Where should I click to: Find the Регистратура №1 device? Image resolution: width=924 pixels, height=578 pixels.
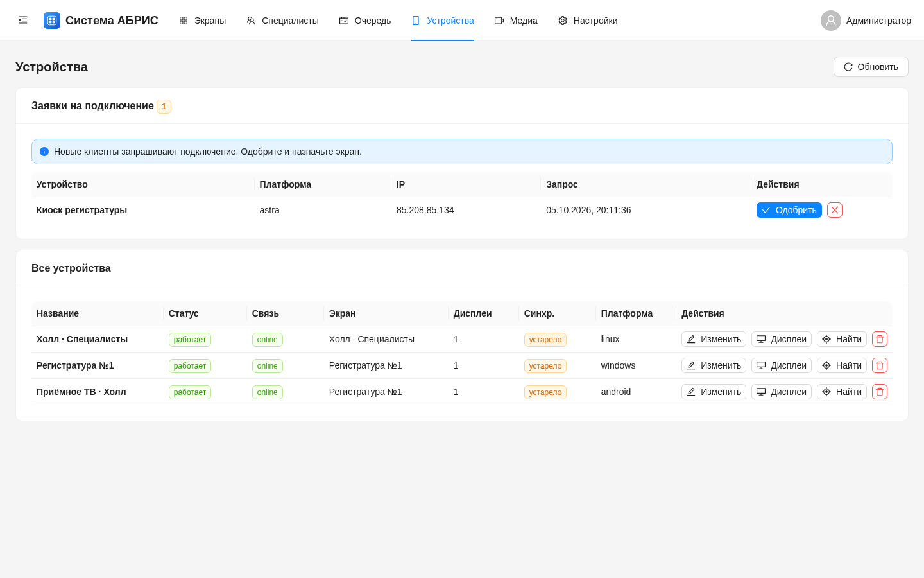[x=842, y=365]
